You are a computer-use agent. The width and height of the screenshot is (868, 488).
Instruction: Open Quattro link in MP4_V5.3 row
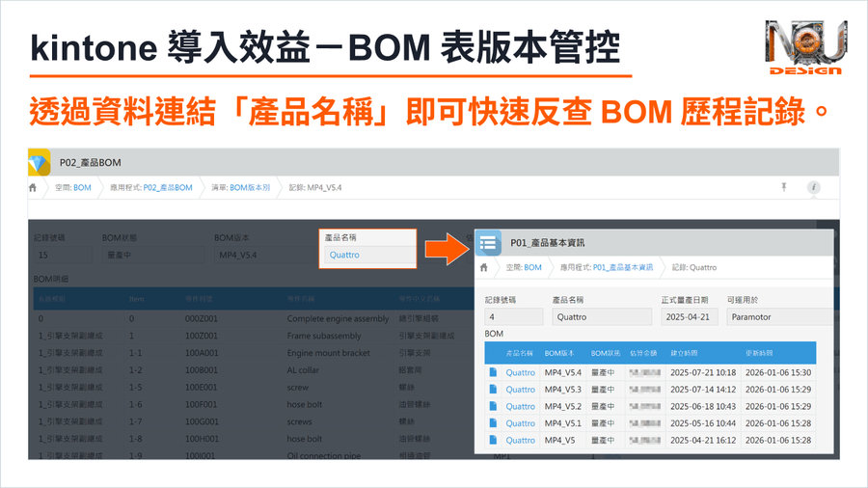(x=521, y=390)
